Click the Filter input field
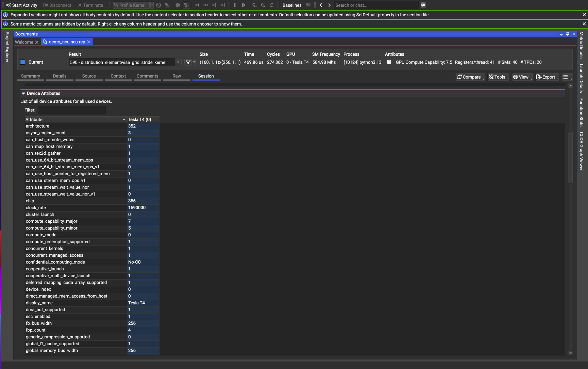The width and height of the screenshot is (588, 369). [71, 110]
